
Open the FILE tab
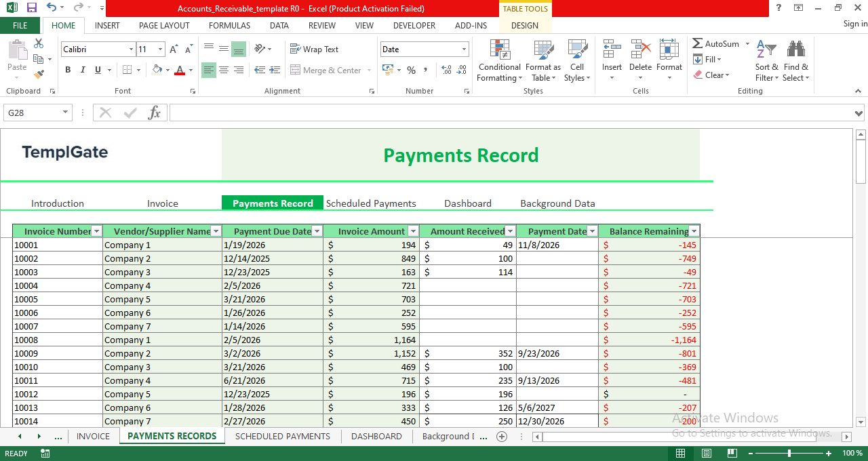pyautogui.click(x=20, y=26)
